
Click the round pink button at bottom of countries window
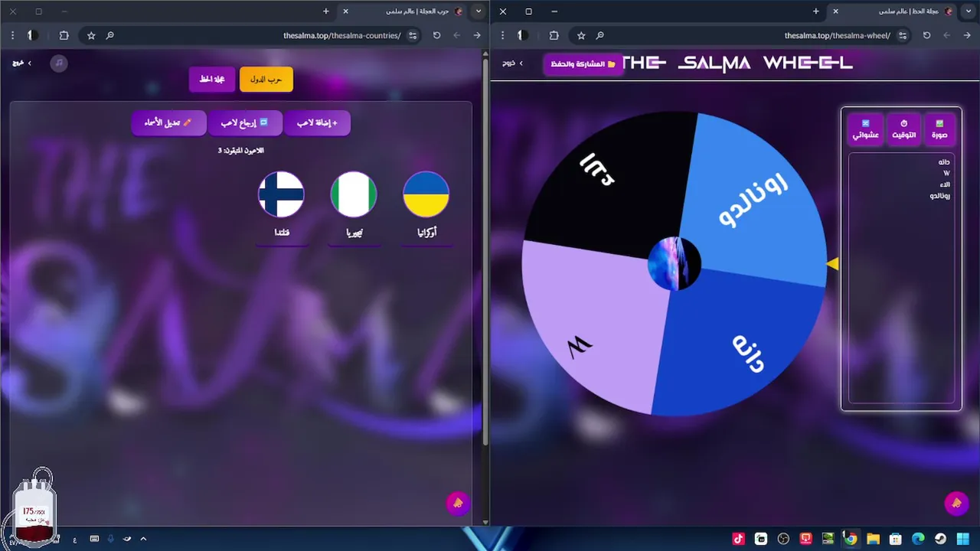[458, 503]
